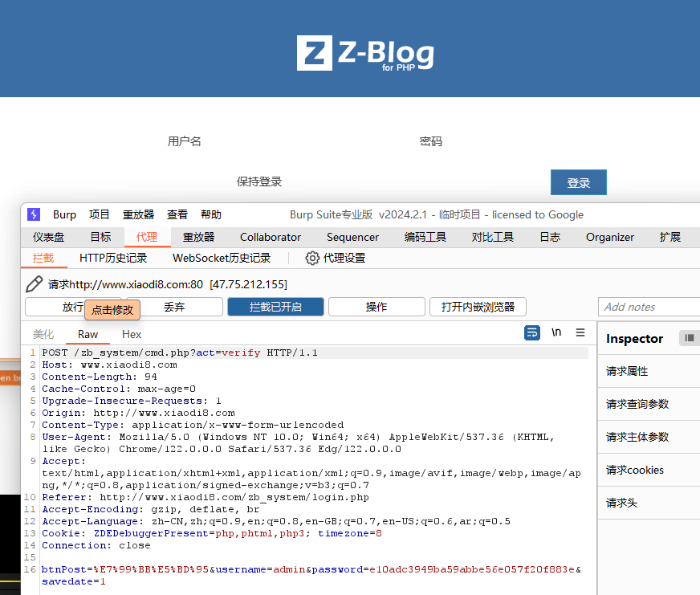This screenshot has height=595, width=700.
Task: Click the Content-Length header line
Action: coord(99,377)
